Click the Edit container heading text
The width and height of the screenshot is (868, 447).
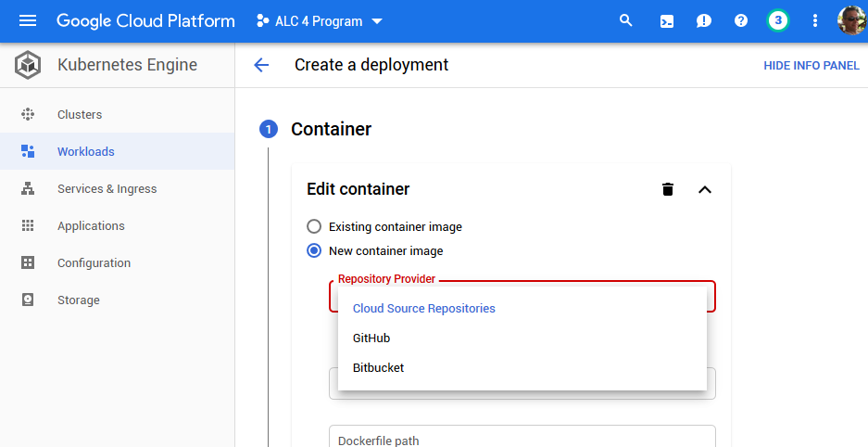pyautogui.click(x=359, y=189)
